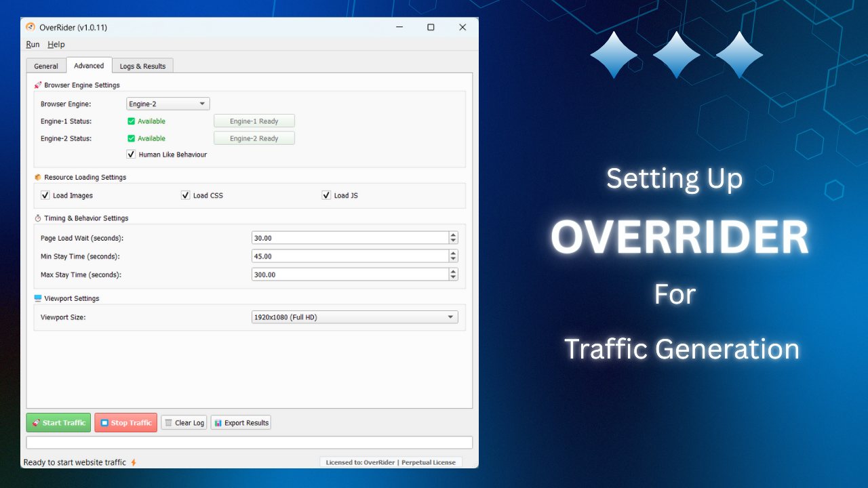Clear the log with the Clear Log button
The image size is (868, 488).
(184, 423)
